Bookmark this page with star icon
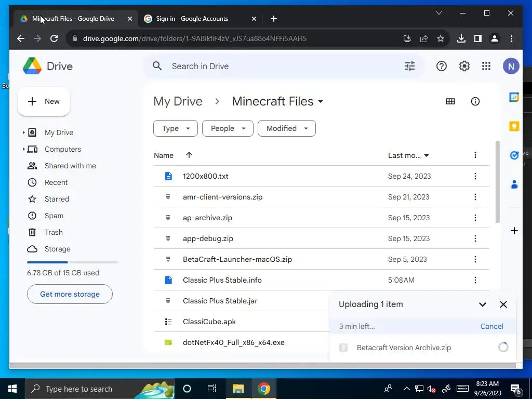The image size is (532, 399). [441, 38]
